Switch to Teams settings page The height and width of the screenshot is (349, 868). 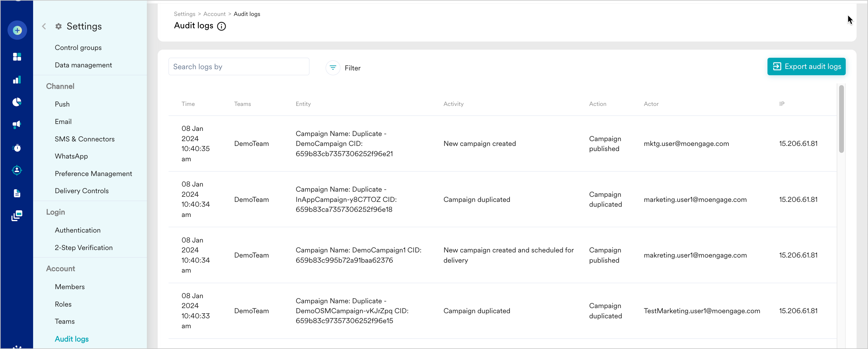point(65,321)
